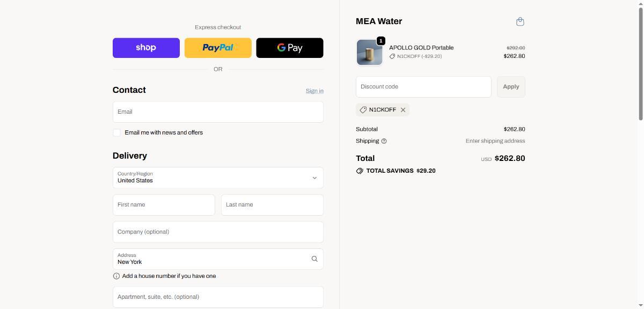Pay with Shop Pay express button
The image size is (644, 309).
coord(146,48)
